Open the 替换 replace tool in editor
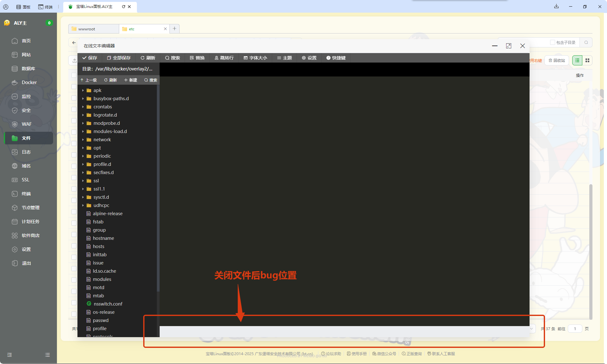 pos(197,58)
